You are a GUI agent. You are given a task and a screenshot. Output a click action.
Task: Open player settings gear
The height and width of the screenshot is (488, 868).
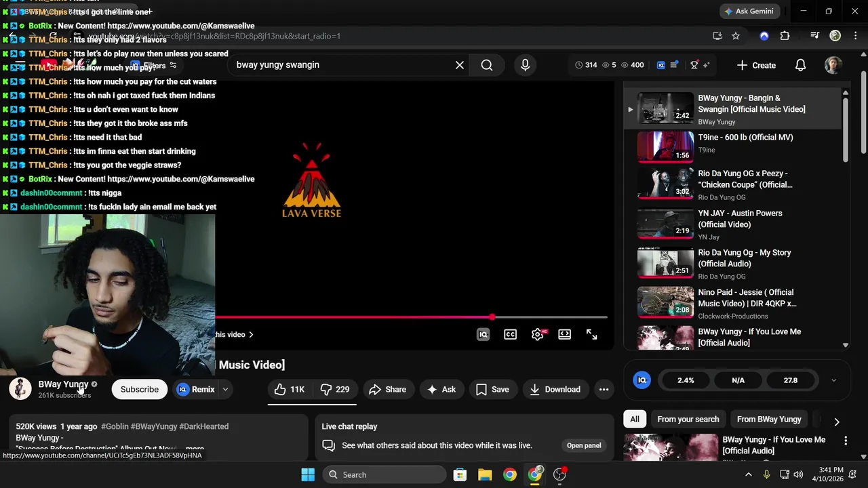tap(537, 334)
